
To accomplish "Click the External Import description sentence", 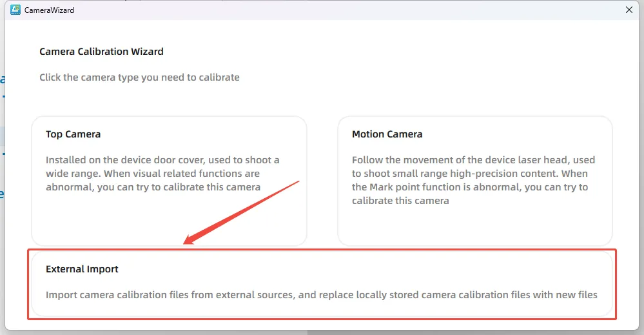I will (x=321, y=295).
